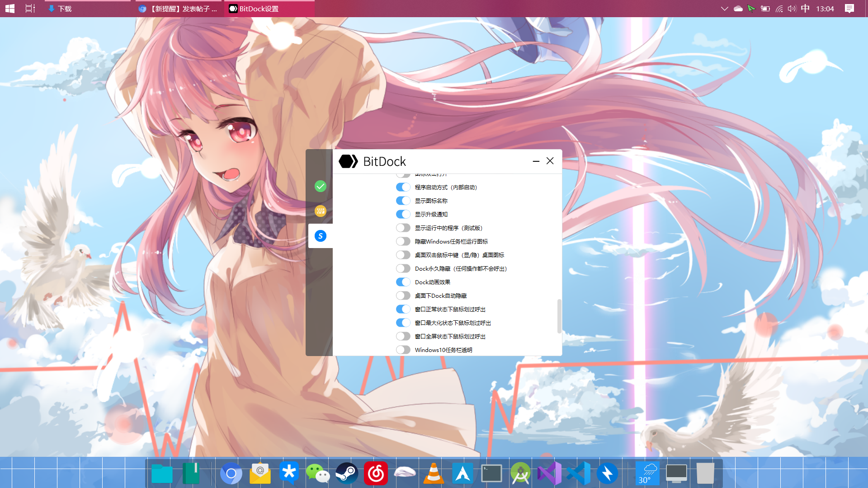The height and width of the screenshot is (488, 868).
Task: Launch WeChat from the dock
Action: click(x=317, y=473)
